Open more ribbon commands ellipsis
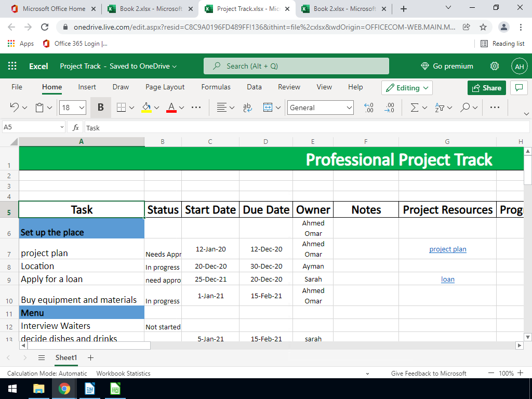This screenshot has width=532, height=399. [495, 108]
